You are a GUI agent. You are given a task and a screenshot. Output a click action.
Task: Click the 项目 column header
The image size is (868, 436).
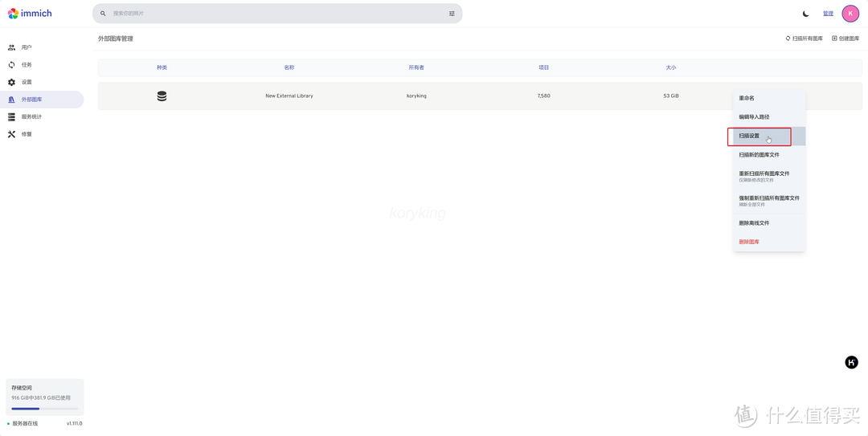pos(543,67)
